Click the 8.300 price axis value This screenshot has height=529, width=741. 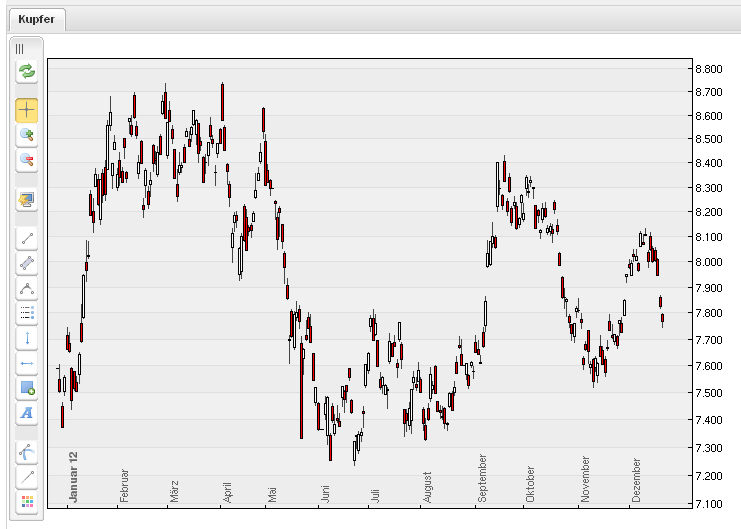point(708,188)
